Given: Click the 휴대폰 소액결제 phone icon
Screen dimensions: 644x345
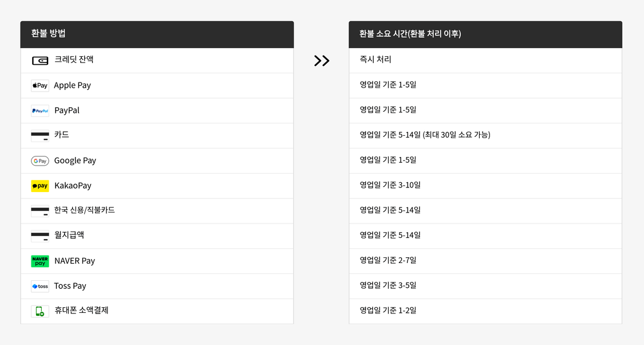Looking at the screenshot, I should pos(40,311).
